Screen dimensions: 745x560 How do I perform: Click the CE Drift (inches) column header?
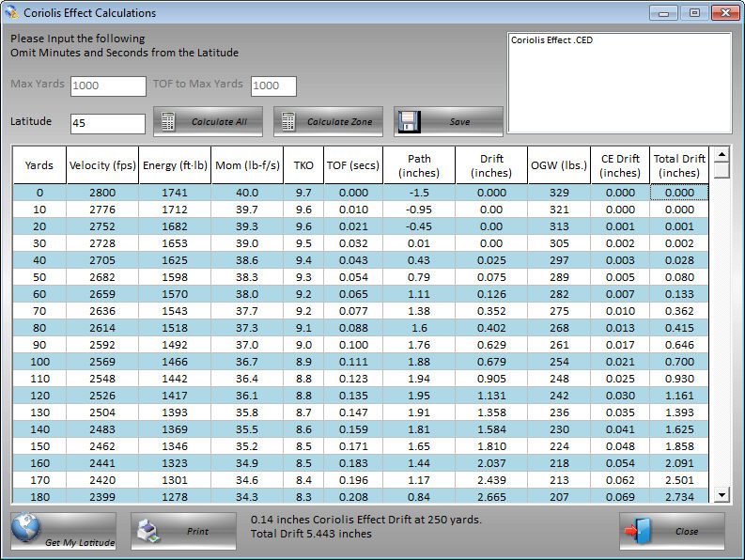click(620, 165)
